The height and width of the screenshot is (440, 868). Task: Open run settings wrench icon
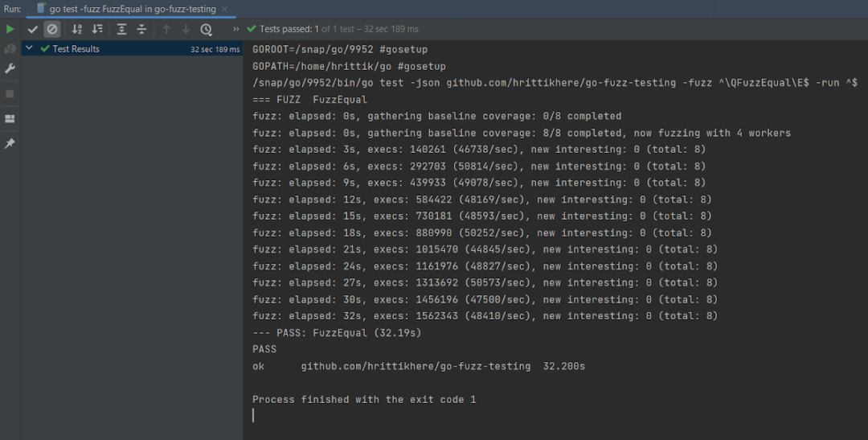point(10,68)
